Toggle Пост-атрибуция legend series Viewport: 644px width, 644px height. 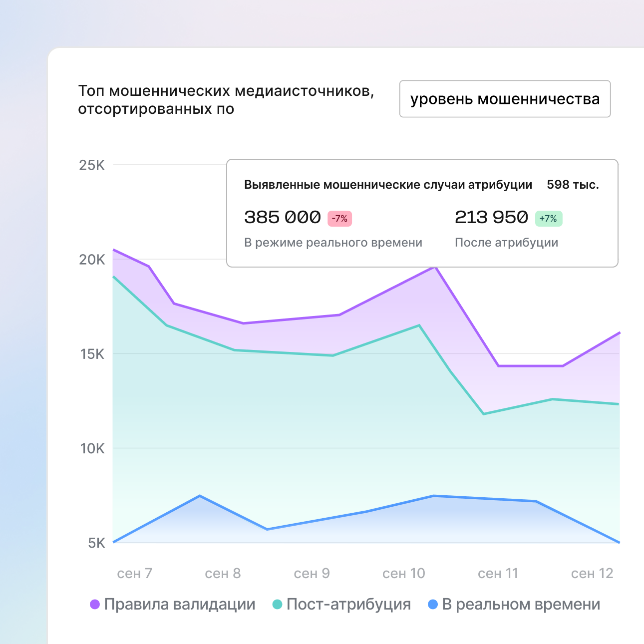click(x=348, y=605)
